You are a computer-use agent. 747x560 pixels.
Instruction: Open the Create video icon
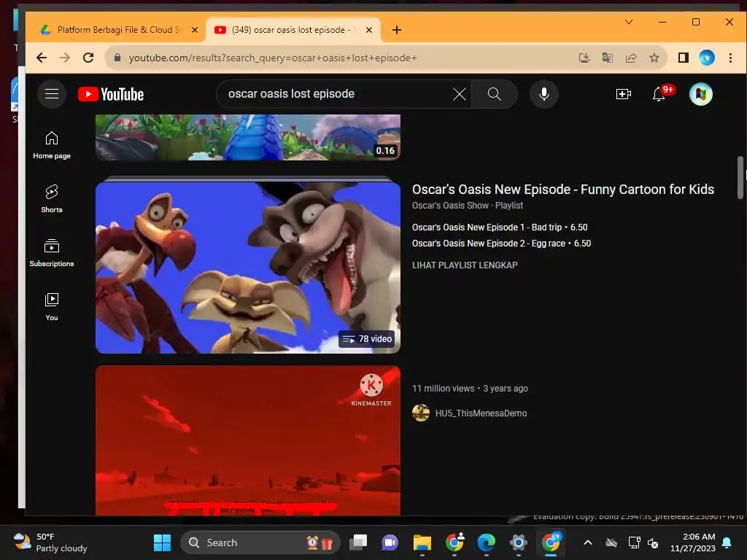click(623, 94)
